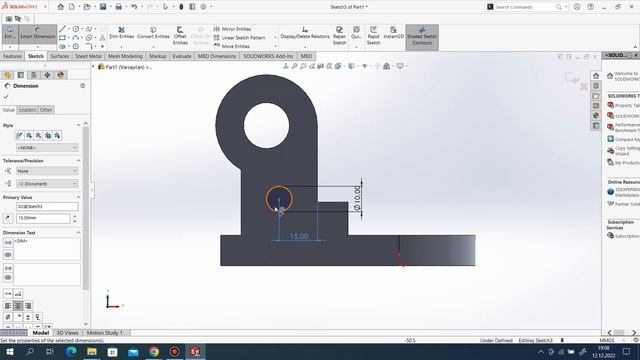
Task: Confirm dimension with green checkmark
Action: 6,97
